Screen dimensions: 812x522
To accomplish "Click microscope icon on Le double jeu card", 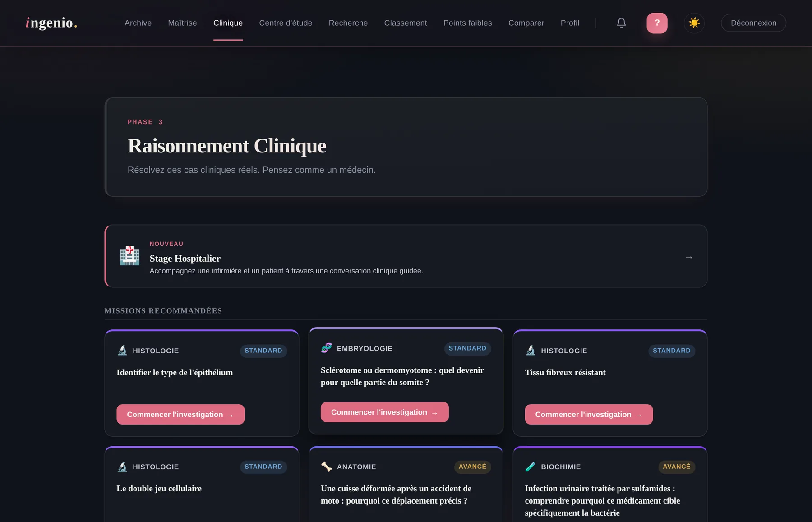I will (122, 467).
